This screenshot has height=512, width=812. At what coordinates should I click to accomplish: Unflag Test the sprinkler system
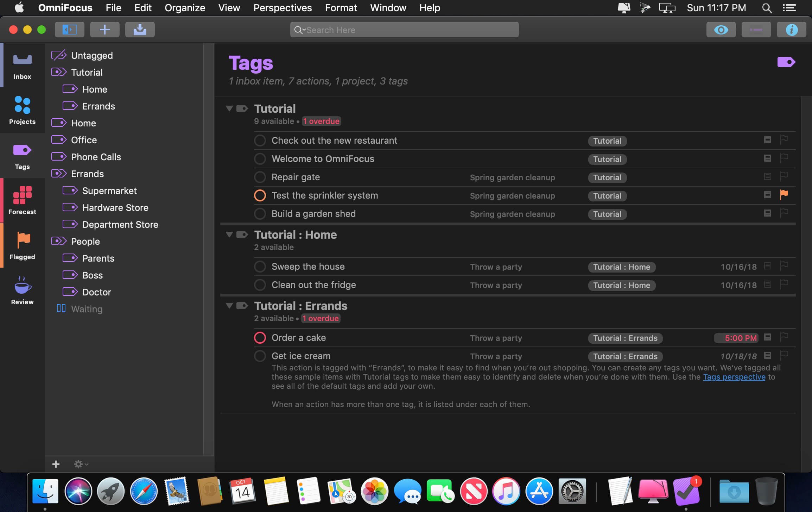point(784,194)
